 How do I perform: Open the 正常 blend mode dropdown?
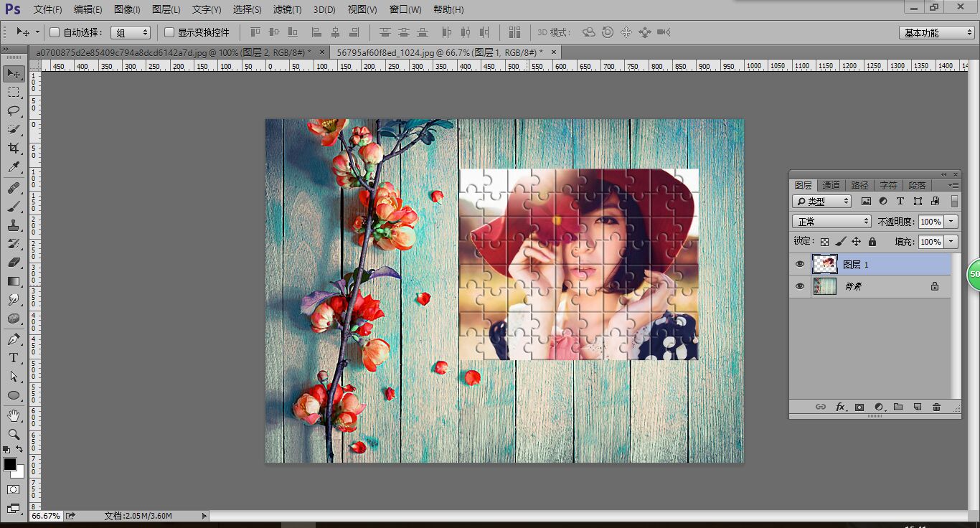click(x=831, y=222)
